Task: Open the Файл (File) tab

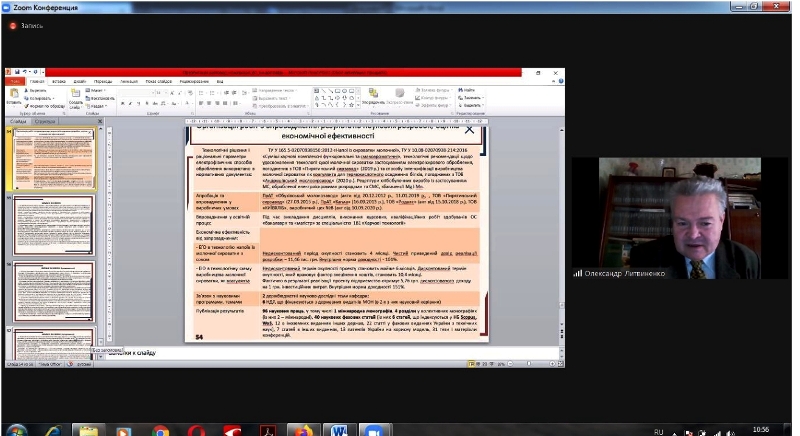Action: coord(15,81)
